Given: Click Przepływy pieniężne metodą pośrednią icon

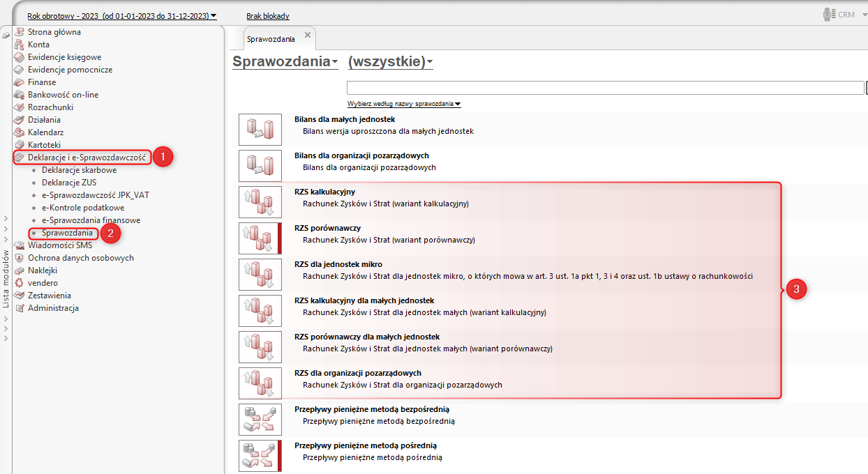Looking at the screenshot, I should tap(260, 457).
